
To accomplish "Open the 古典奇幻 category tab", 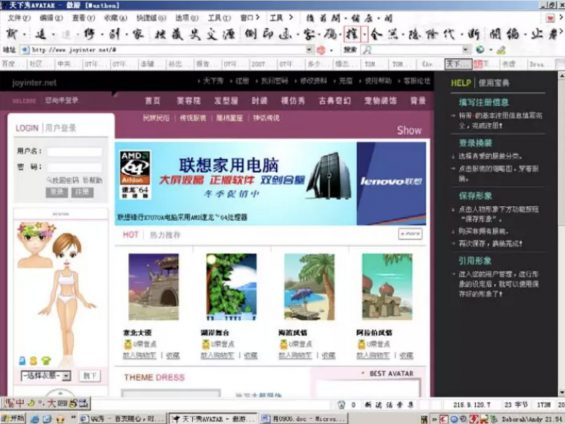I will (x=335, y=101).
